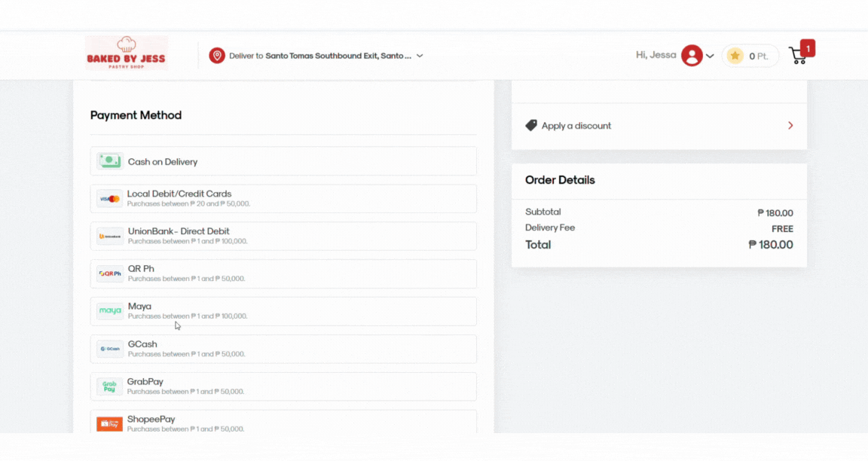Click the Order Details heading
868x461 pixels.
coord(560,180)
